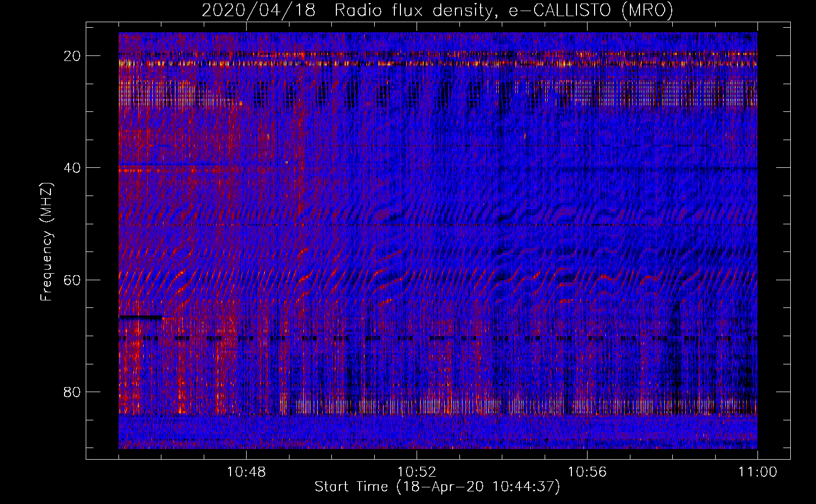Click the frequency tick label '60'

(73, 280)
